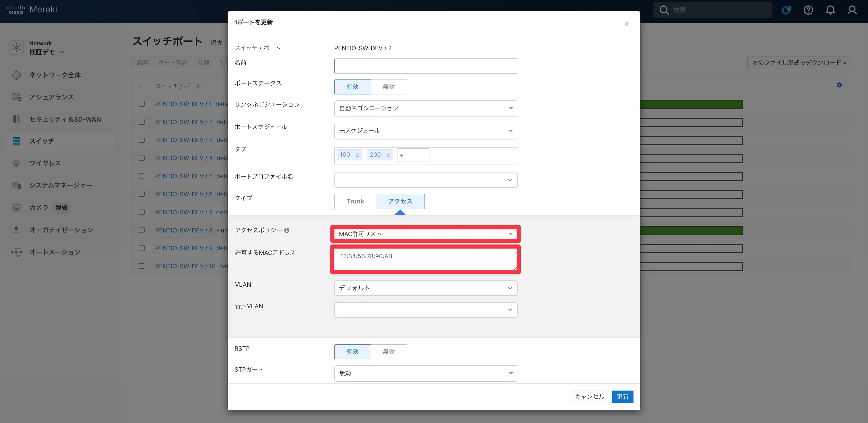The width and height of the screenshot is (868, 423).
Task: Set ポートステータス to 無効
Action: pos(389,87)
